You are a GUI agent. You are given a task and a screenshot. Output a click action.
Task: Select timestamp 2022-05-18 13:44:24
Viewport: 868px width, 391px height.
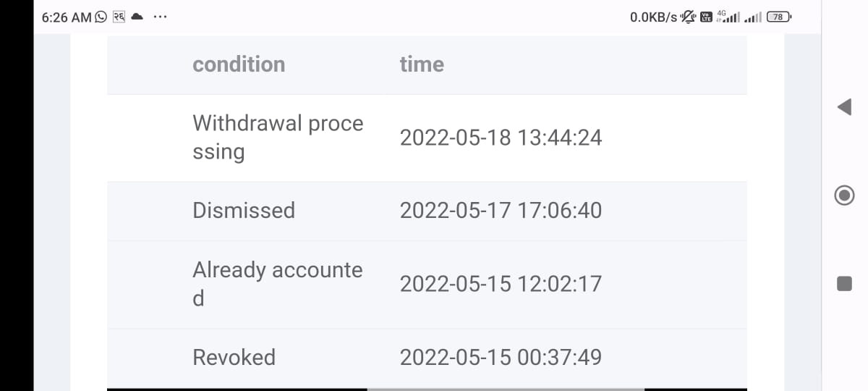(501, 138)
